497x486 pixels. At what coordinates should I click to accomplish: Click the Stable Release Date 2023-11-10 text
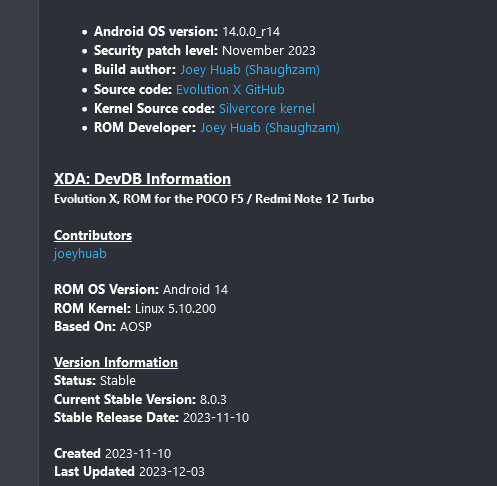click(151, 417)
